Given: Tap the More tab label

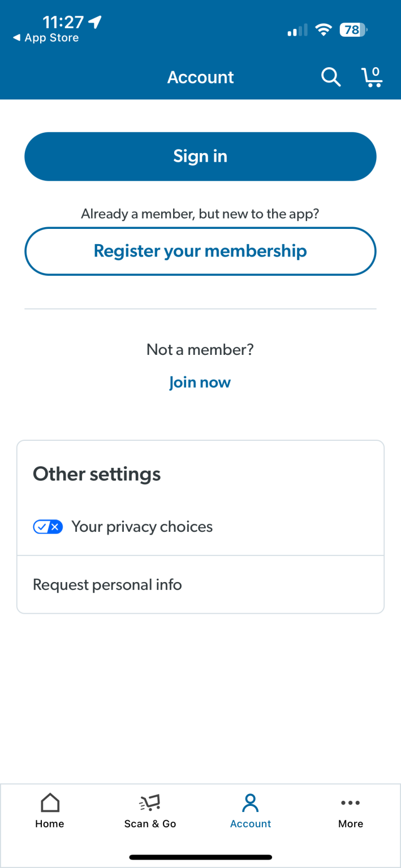Looking at the screenshot, I should coord(351,824).
